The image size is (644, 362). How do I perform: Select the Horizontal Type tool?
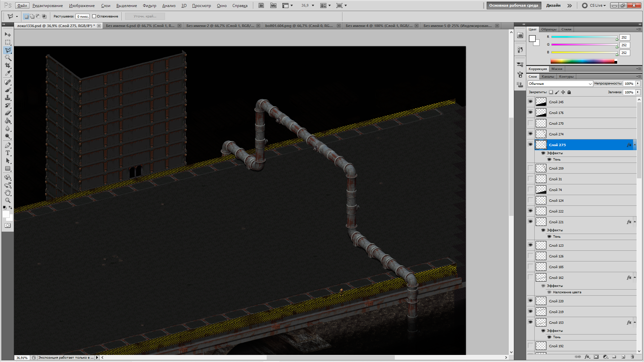(8, 153)
